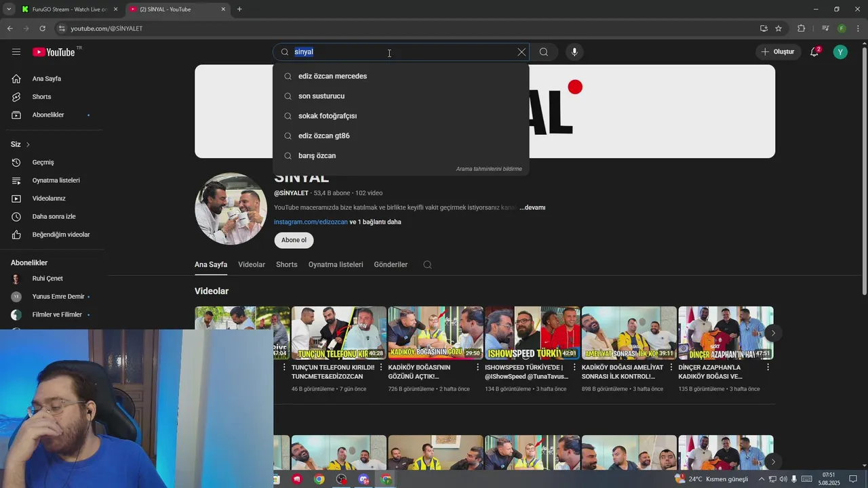868x488 pixels.
Task: Open the Oluştur create button
Action: pos(778,52)
